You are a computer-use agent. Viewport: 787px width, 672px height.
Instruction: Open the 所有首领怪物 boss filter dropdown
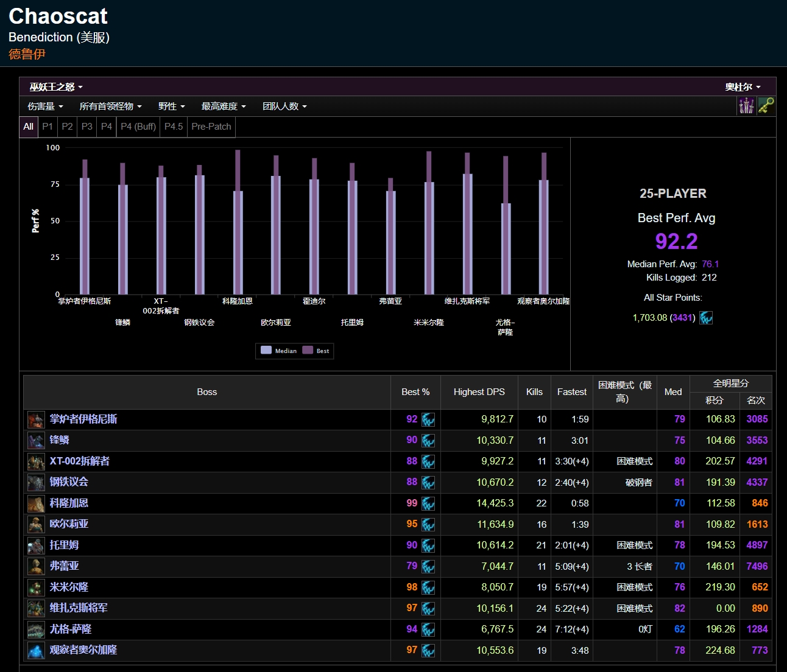coord(110,107)
